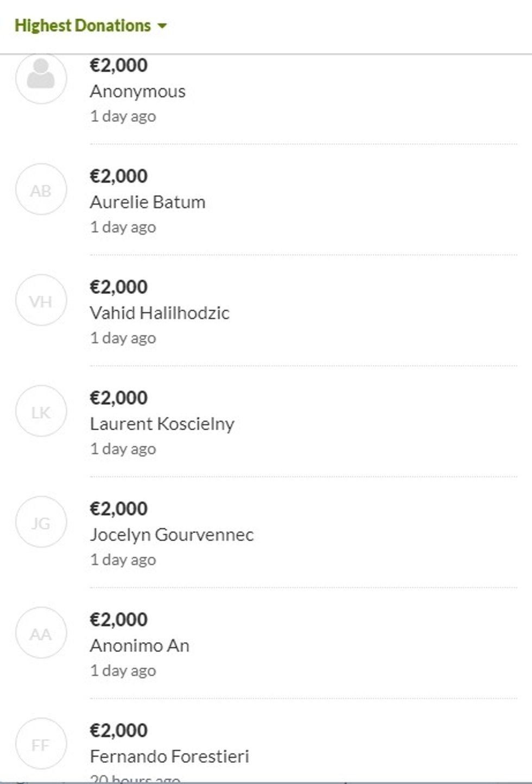Click Aurelie Batum's €2,000 donation amount
532x784 pixels.
click(119, 176)
